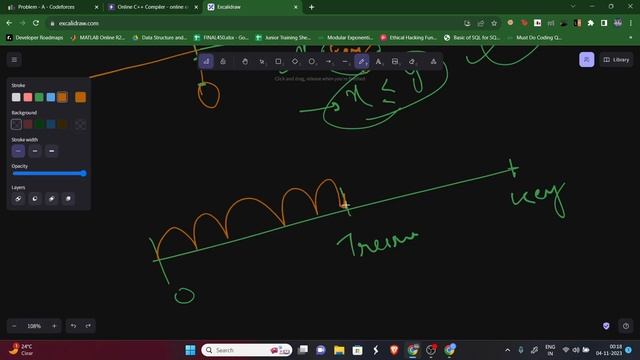Open the Must Do Coding Q... bookmark
The width and height of the screenshot is (640, 360).
point(535,38)
